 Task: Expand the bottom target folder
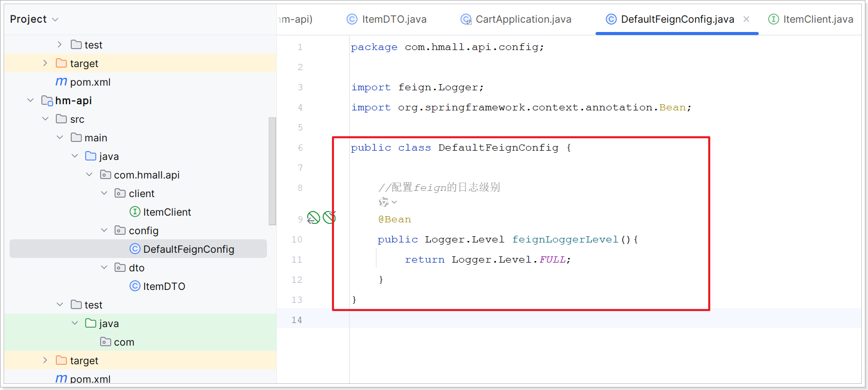point(45,361)
